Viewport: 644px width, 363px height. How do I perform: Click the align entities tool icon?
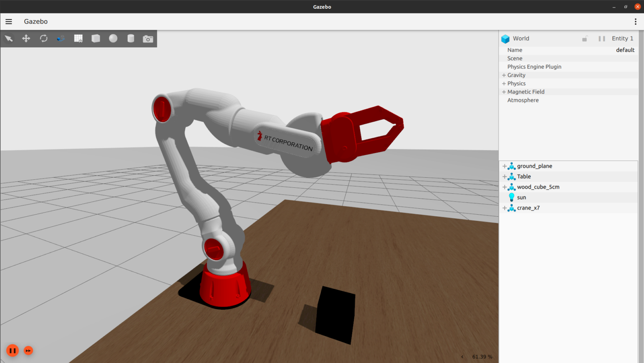[x=61, y=39]
